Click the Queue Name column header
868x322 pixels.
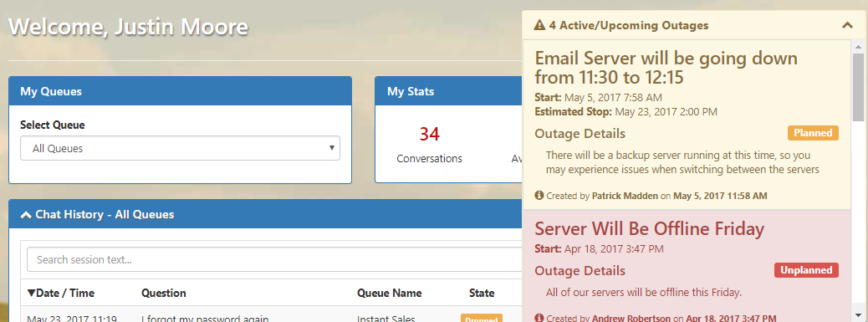click(389, 293)
